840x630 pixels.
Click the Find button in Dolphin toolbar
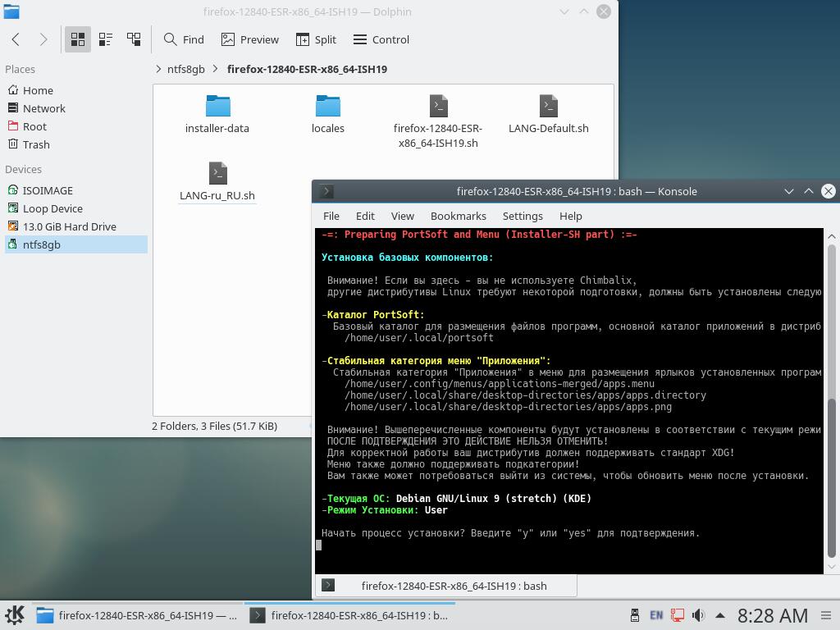[184, 39]
